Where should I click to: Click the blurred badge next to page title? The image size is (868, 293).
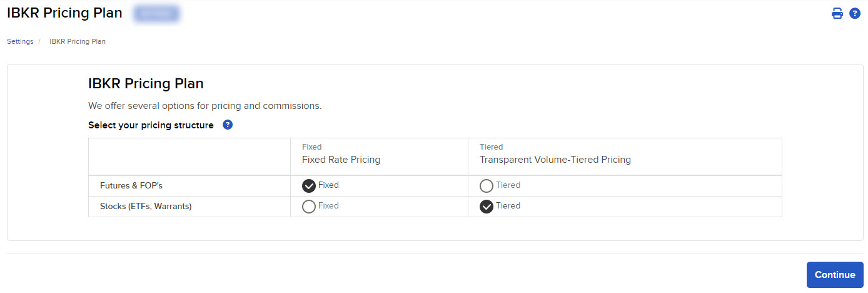pyautogui.click(x=156, y=14)
